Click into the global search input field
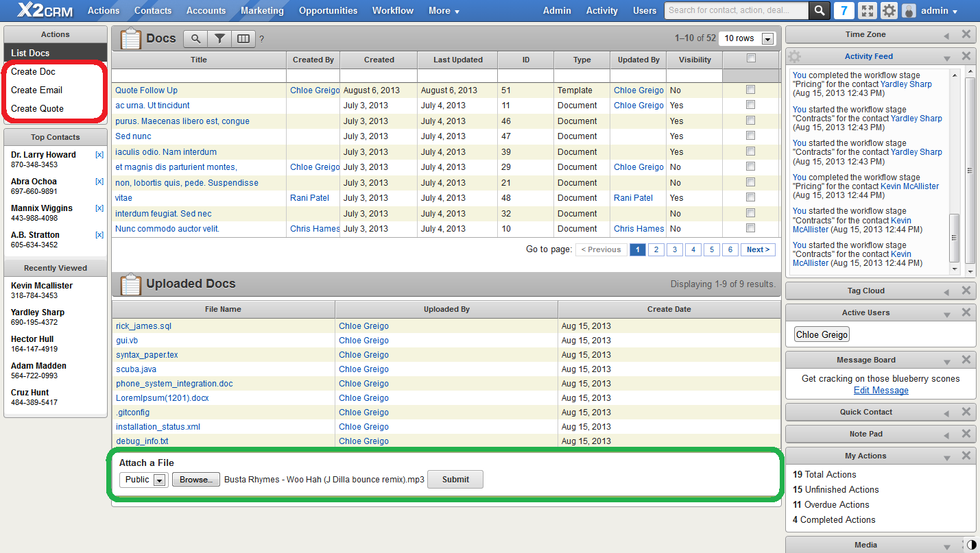Screen dimensions: 980x553 (x=737, y=10)
